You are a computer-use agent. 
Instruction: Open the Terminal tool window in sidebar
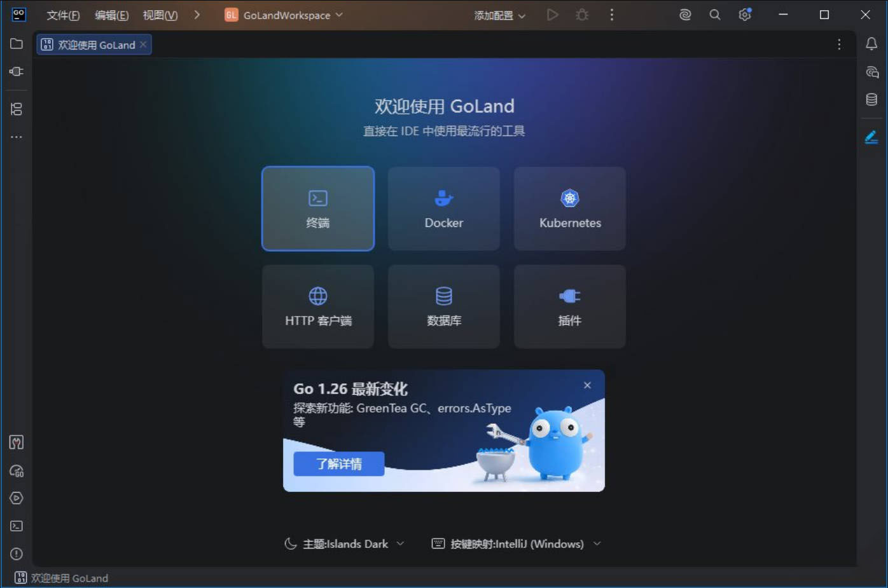(17, 526)
